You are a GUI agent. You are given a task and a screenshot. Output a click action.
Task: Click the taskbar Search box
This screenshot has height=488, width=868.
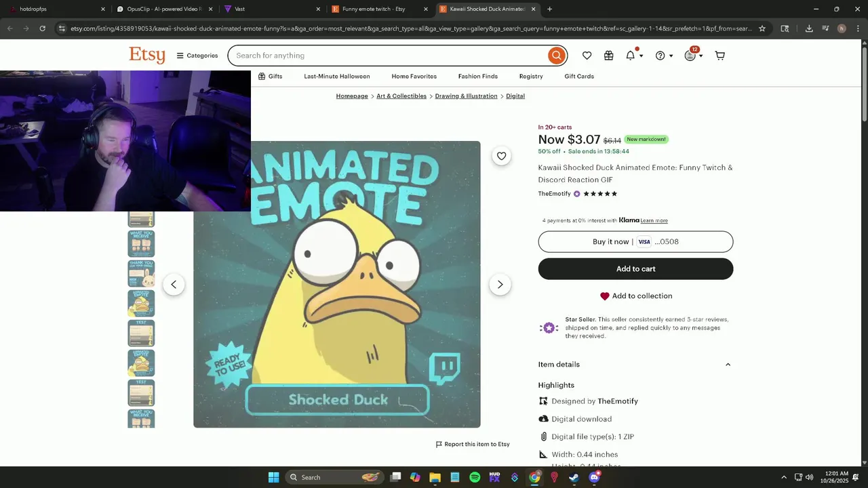334,477
